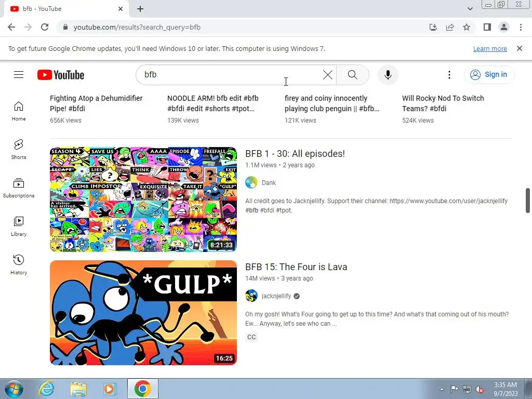Toggle the Chrome side panel
This screenshot has height=399, width=532.
487,27
